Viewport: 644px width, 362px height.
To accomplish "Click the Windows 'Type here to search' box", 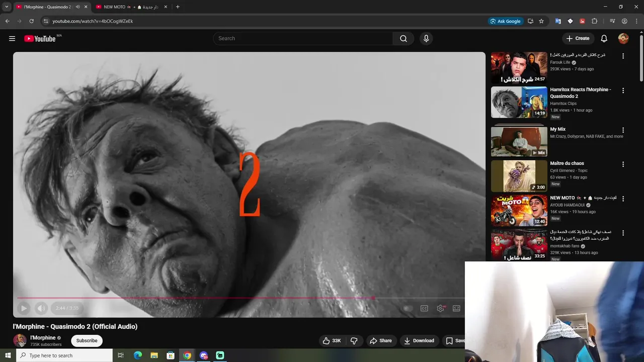I will (x=64, y=355).
